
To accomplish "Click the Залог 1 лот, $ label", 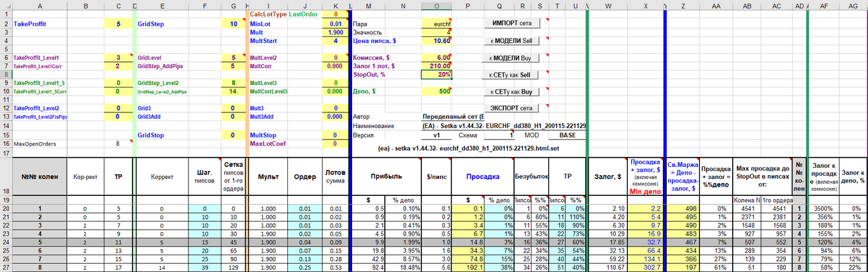I will pyautogui.click(x=374, y=67).
